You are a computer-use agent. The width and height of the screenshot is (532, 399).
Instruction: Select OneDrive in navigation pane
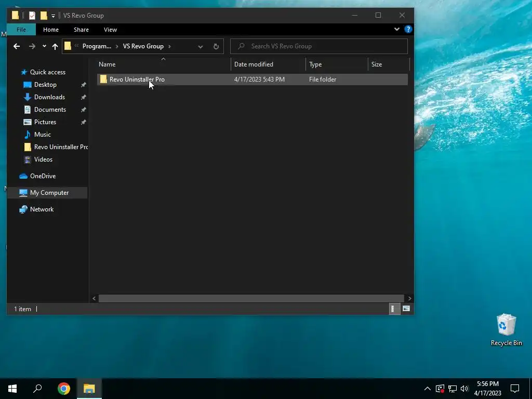pos(43,176)
